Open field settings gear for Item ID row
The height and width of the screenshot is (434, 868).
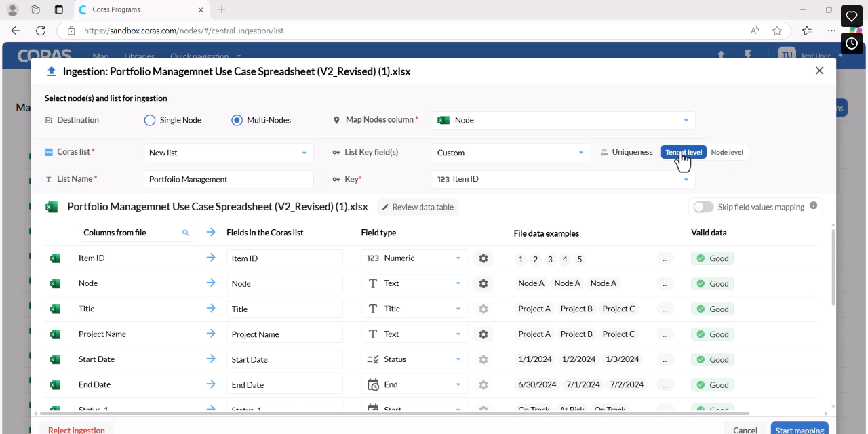click(x=483, y=258)
